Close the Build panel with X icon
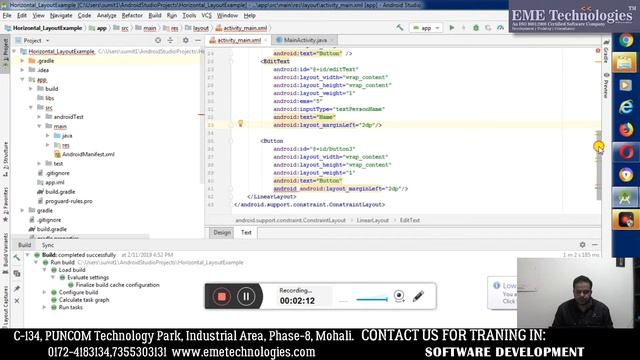 tap(17, 301)
